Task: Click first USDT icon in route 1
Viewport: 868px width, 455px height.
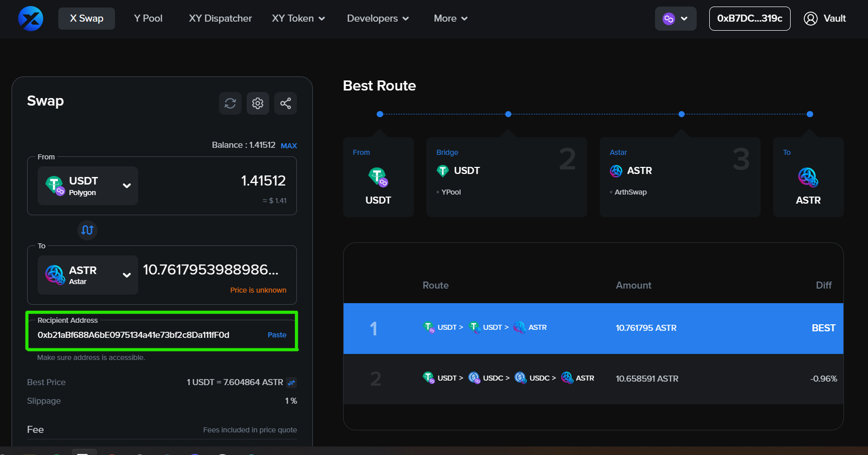Action: (x=428, y=327)
